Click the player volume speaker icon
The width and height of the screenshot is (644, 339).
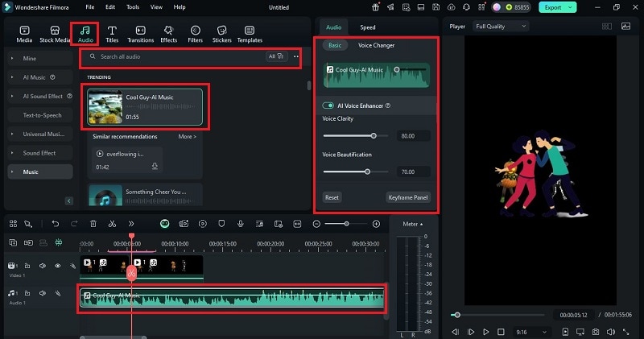[611, 332]
